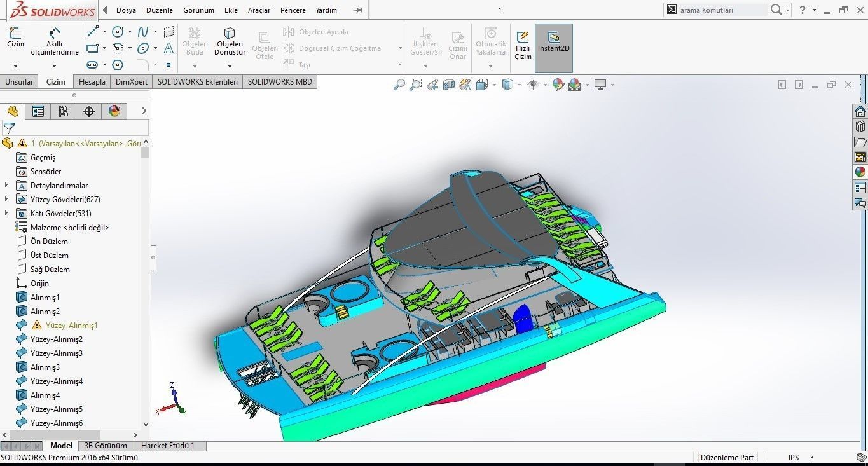Open the Help question mark button
The width and height of the screenshot is (868, 466).
803,10
